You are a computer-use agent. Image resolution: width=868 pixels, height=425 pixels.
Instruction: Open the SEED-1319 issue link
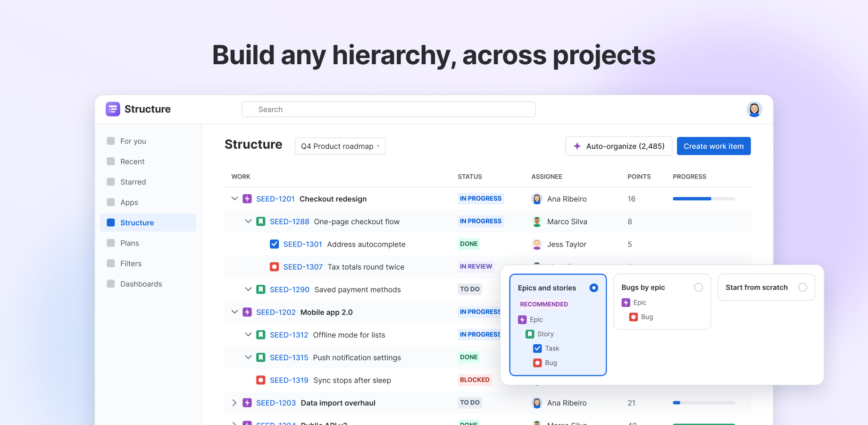coord(289,380)
